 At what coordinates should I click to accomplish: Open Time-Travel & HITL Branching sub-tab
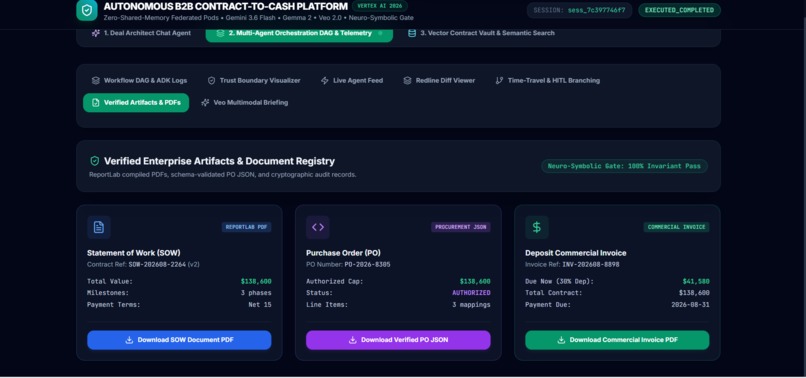[547, 81]
